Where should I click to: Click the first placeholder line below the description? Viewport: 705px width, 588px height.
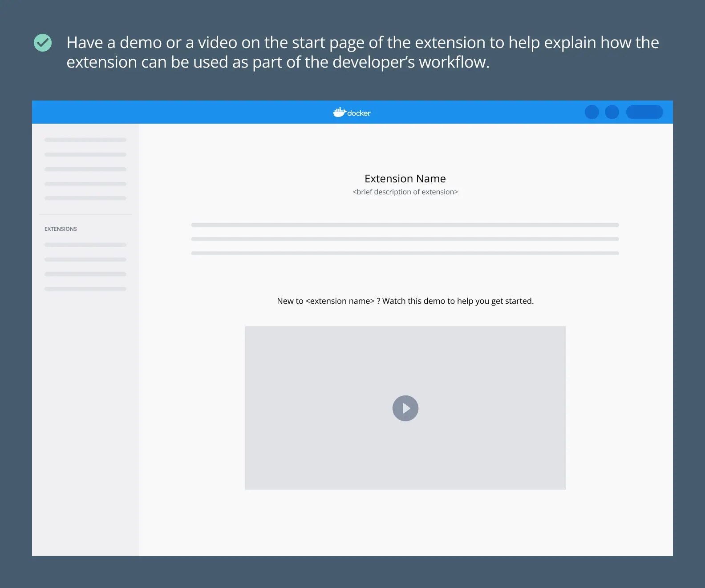pos(405,225)
